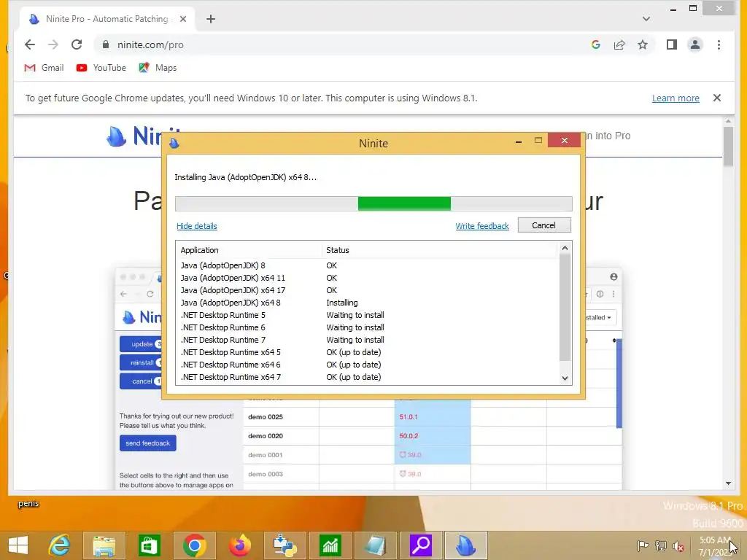Click details list scroll up arrow

565,248
